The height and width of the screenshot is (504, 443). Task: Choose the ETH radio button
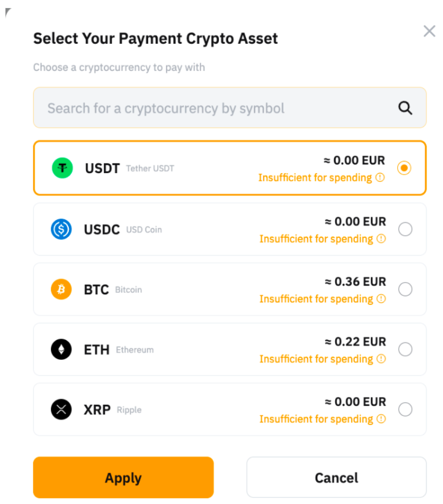(405, 349)
